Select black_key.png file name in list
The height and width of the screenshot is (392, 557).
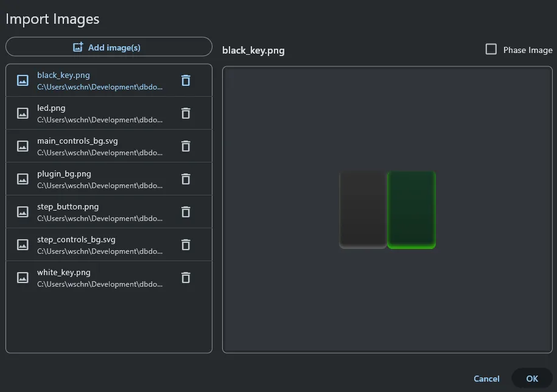(x=63, y=75)
